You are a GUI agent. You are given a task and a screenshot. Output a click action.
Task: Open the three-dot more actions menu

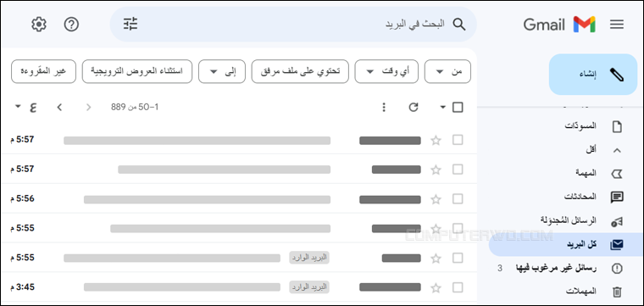(x=384, y=107)
